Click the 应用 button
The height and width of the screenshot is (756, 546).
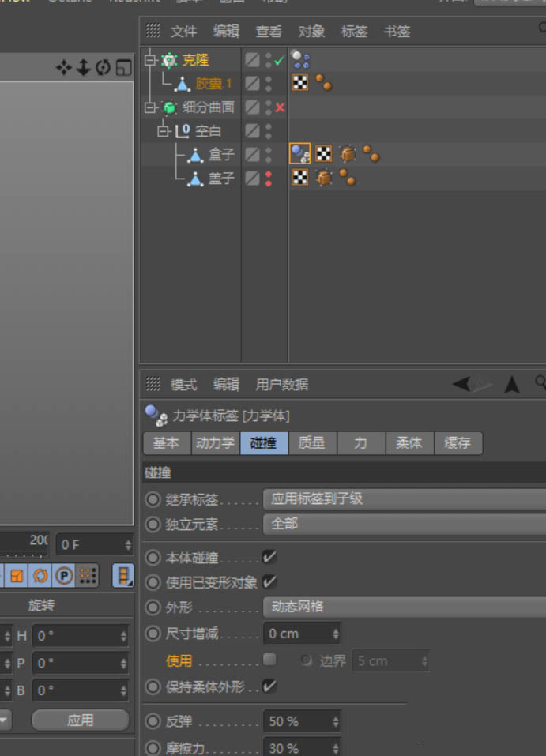click(x=81, y=720)
